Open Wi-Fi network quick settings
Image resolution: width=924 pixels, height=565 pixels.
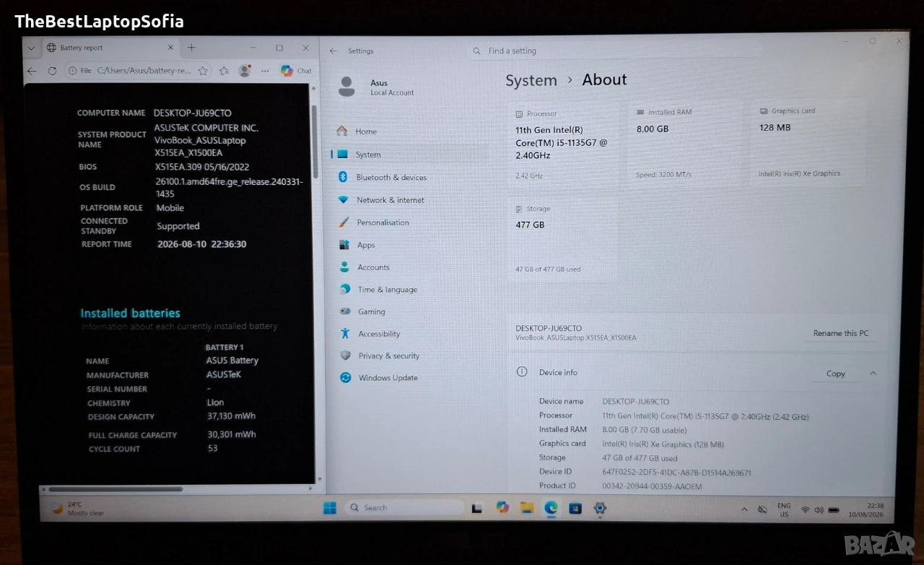pyautogui.click(x=805, y=509)
